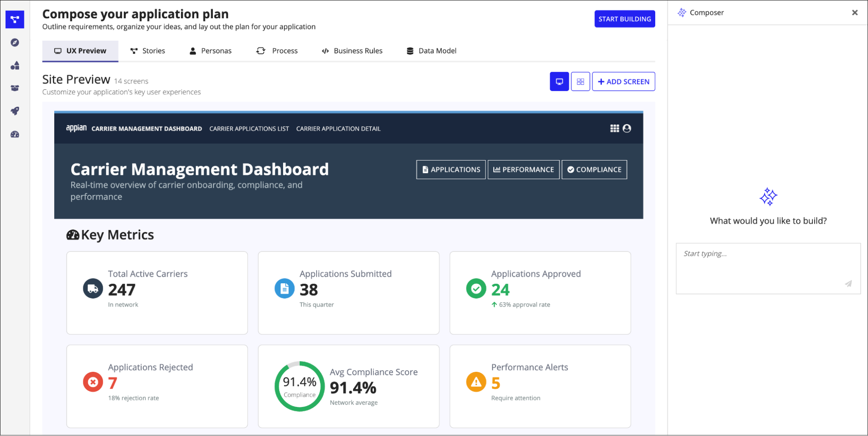Viewport: 868px width, 436px height.
Task: Switch to single screen preview view
Action: (x=559, y=82)
